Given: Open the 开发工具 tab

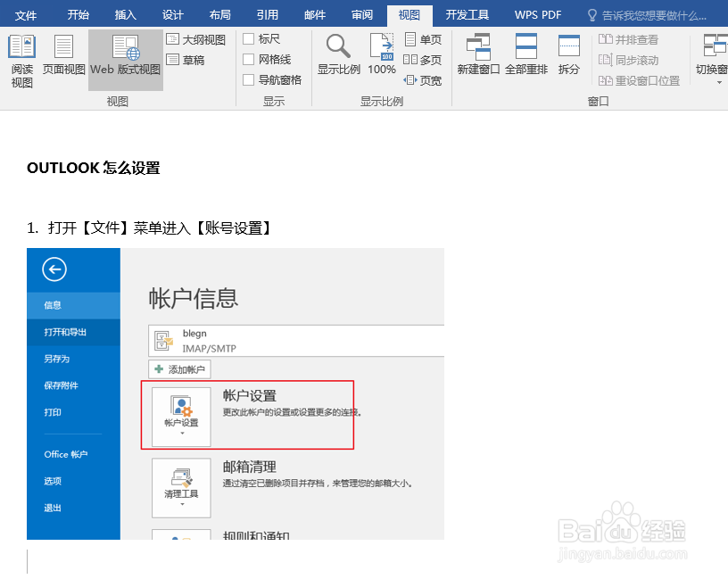Looking at the screenshot, I should (467, 15).
